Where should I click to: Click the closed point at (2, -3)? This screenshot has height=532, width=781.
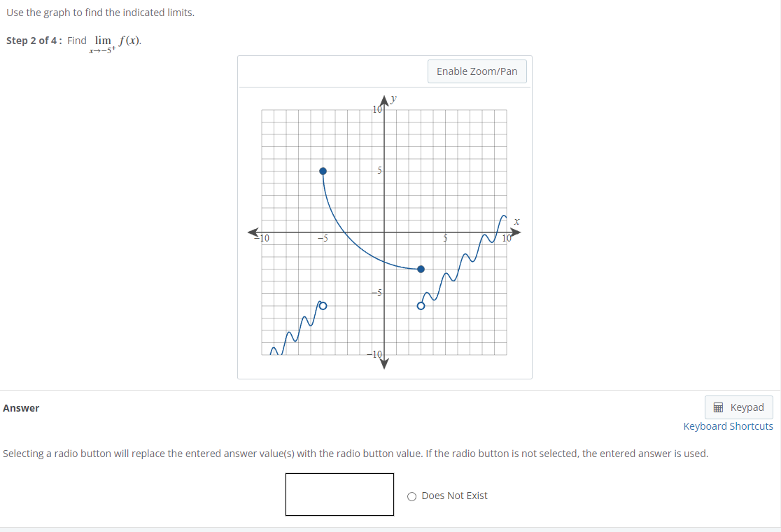(x=420, y=269)
